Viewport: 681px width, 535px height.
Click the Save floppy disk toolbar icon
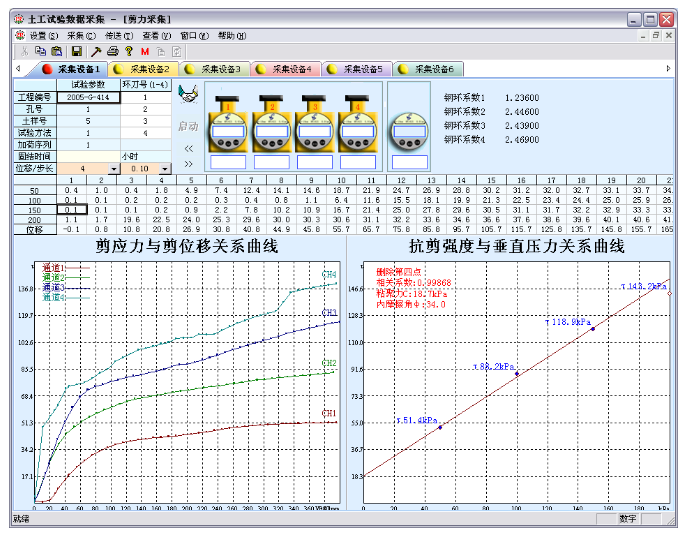(x=75, y=50)
